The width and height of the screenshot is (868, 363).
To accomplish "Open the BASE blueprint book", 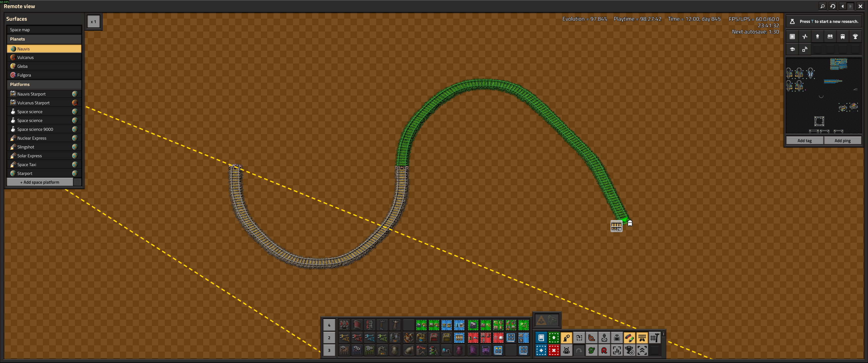I will coord(511,337).
